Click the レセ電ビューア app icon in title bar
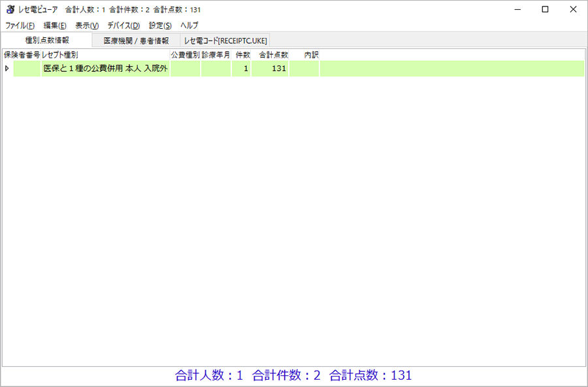Screen dimensions: 588x387 (10, 9)
